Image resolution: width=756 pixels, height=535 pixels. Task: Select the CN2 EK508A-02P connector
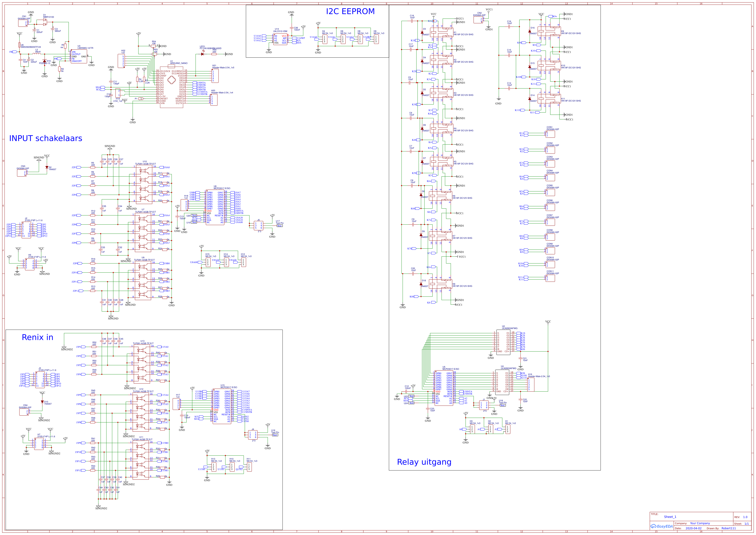(478, 20)
